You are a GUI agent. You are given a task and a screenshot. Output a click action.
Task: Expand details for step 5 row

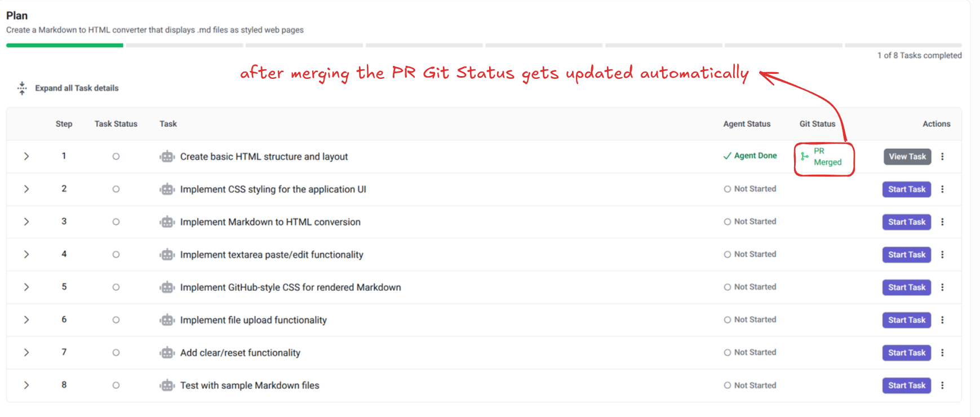[x=26, y=287]
